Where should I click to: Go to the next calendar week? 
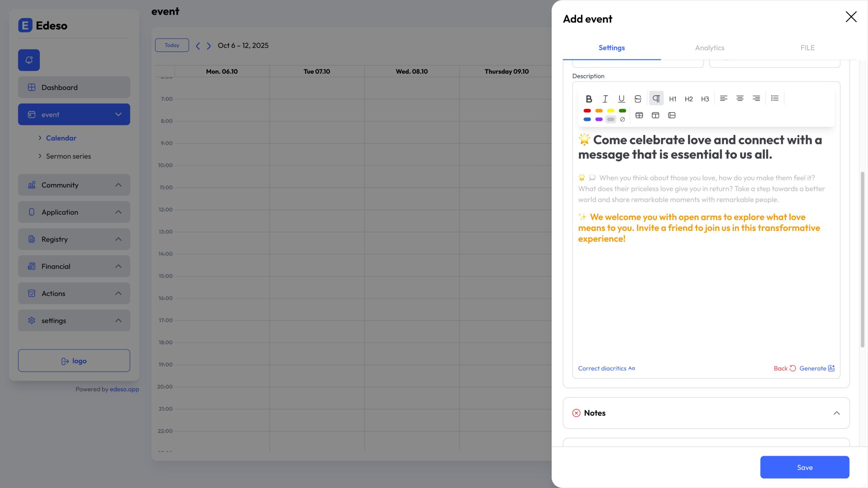(x=209, y=46)
